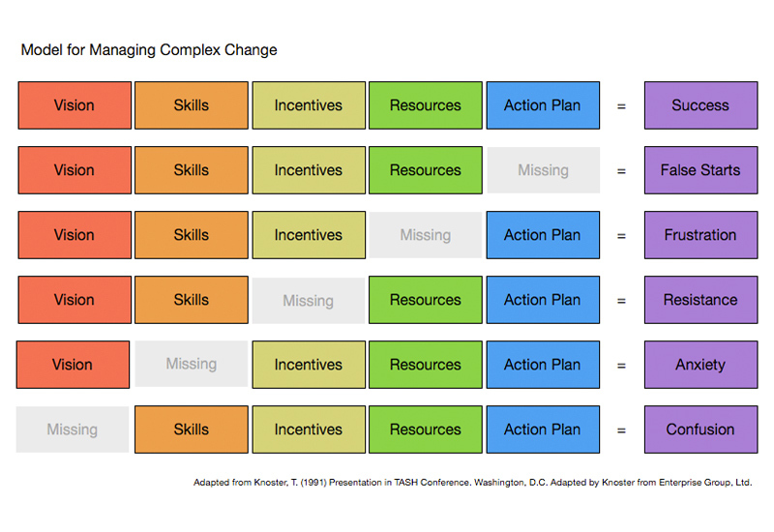
Task: Select the Resources box in the Success row
Action: coord(426,105)
